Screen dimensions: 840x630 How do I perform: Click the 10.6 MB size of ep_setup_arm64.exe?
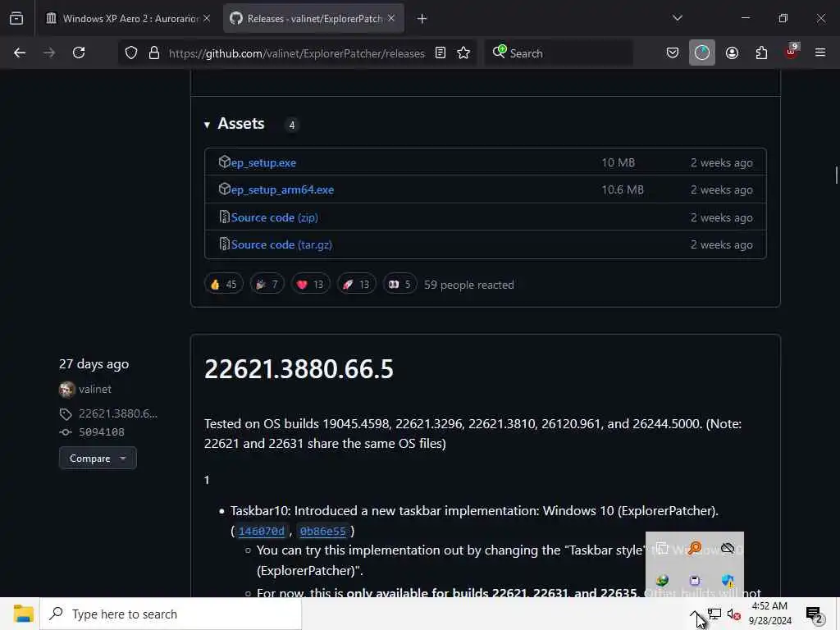[623, 189]
